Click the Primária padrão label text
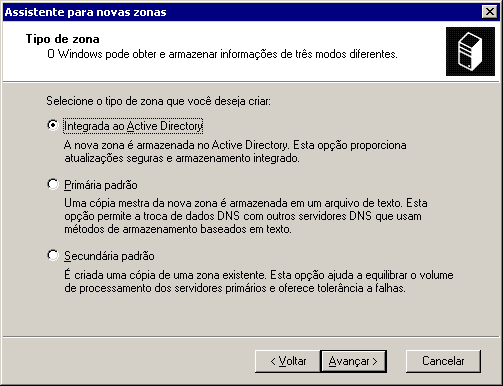503x386 pixels. (101, 185)
